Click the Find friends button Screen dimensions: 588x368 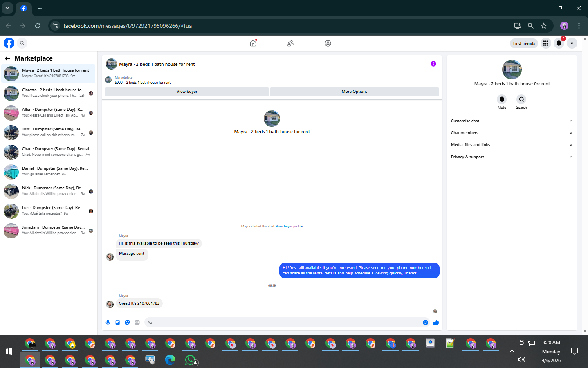point(524,43)
